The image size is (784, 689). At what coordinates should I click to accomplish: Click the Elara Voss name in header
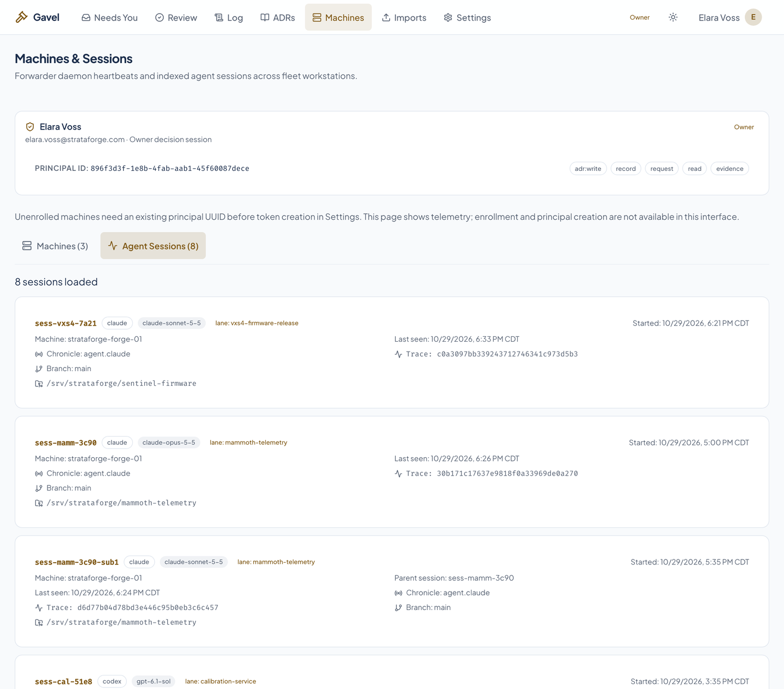tap(719, 18)
